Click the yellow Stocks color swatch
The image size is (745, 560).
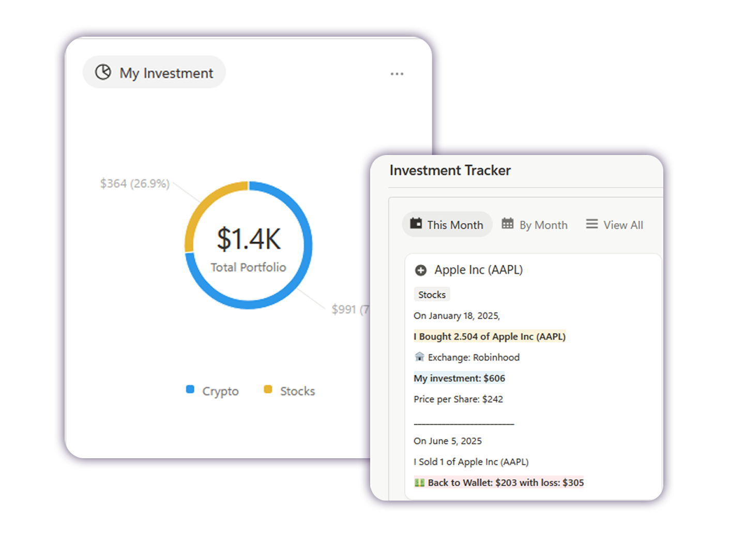point(268,390)
